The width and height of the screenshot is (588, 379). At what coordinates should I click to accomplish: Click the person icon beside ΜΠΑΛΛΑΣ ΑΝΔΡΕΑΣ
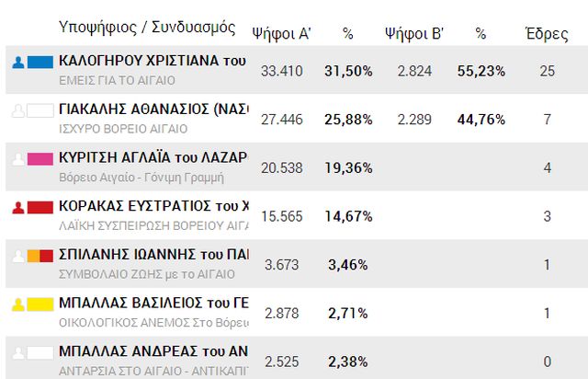click(18, 351)
